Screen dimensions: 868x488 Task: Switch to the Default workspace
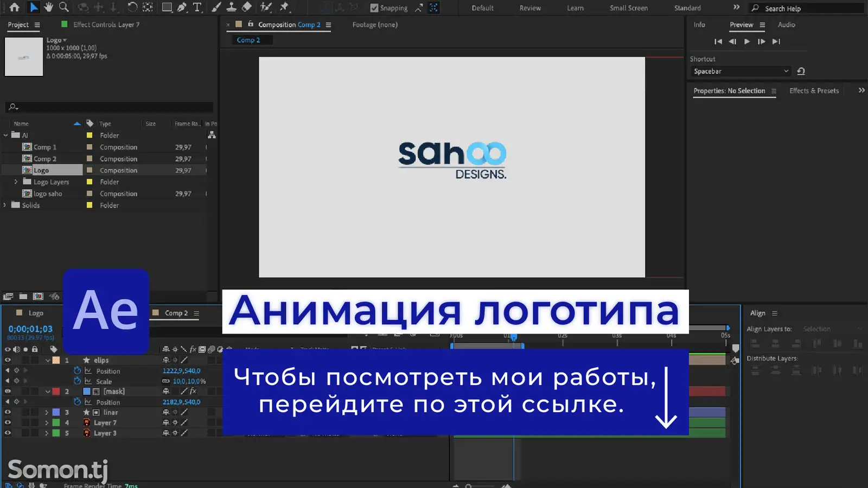coord(482,8)
